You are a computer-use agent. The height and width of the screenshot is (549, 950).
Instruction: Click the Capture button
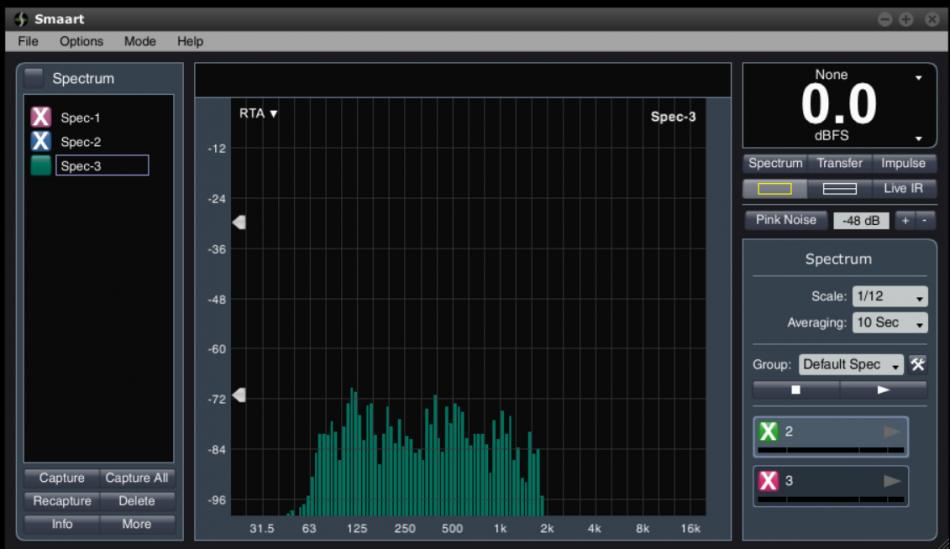click(x=62, y=478)
